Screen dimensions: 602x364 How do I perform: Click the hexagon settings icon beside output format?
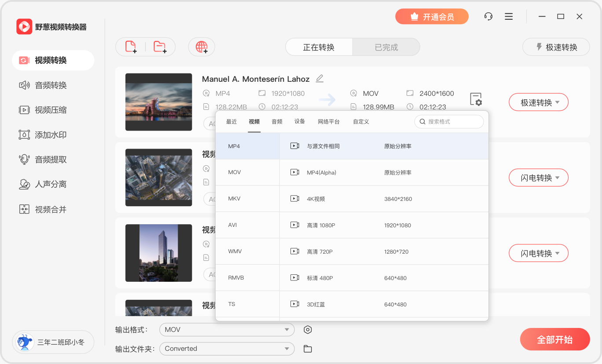[308, 330]
